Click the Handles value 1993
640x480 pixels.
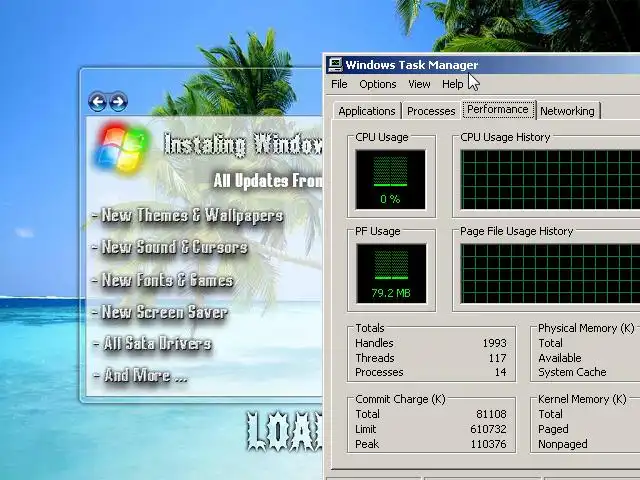494,343
